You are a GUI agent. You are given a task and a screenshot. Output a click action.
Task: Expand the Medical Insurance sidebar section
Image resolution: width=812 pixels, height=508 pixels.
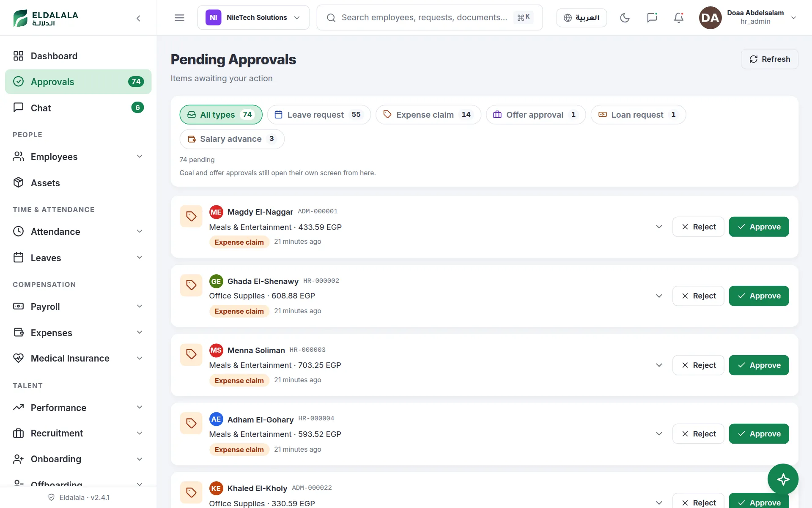(x=140, y=358)
